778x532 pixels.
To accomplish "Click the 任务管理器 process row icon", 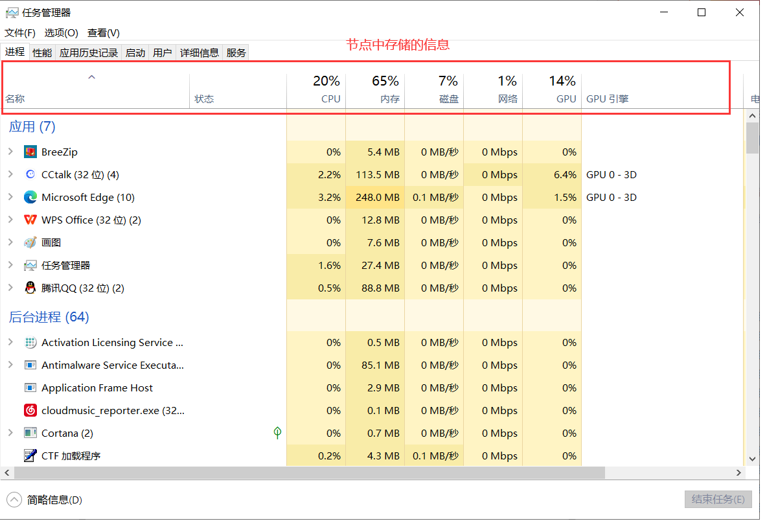I will [x=30, y=266].
